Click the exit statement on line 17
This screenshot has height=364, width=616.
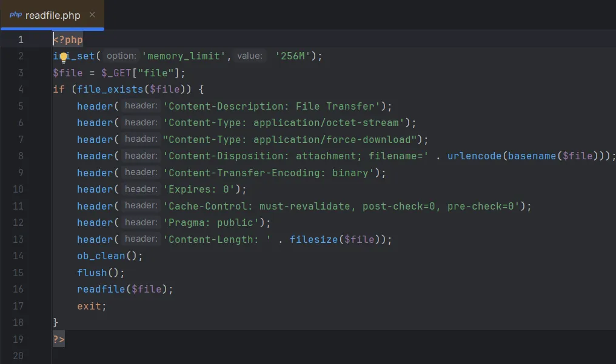click(x=89, y=306)
